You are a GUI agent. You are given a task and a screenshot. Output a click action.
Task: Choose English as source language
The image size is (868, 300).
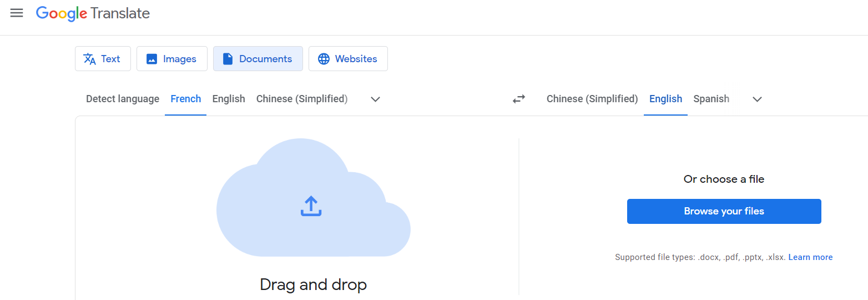pos(229,99)
